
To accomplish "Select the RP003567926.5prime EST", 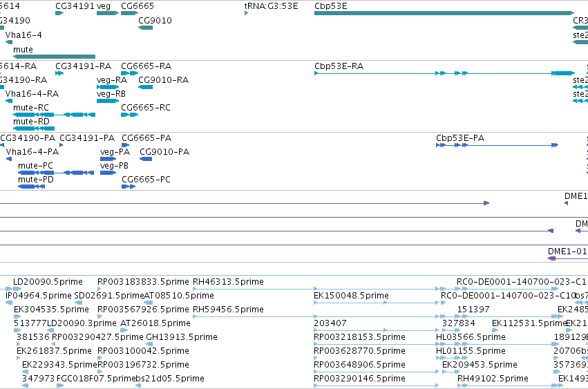I will 99,316.
